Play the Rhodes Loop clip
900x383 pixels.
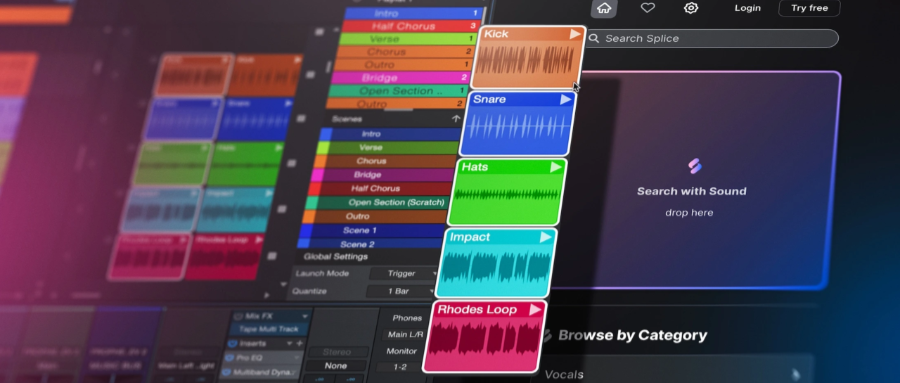tap(535, 310)
